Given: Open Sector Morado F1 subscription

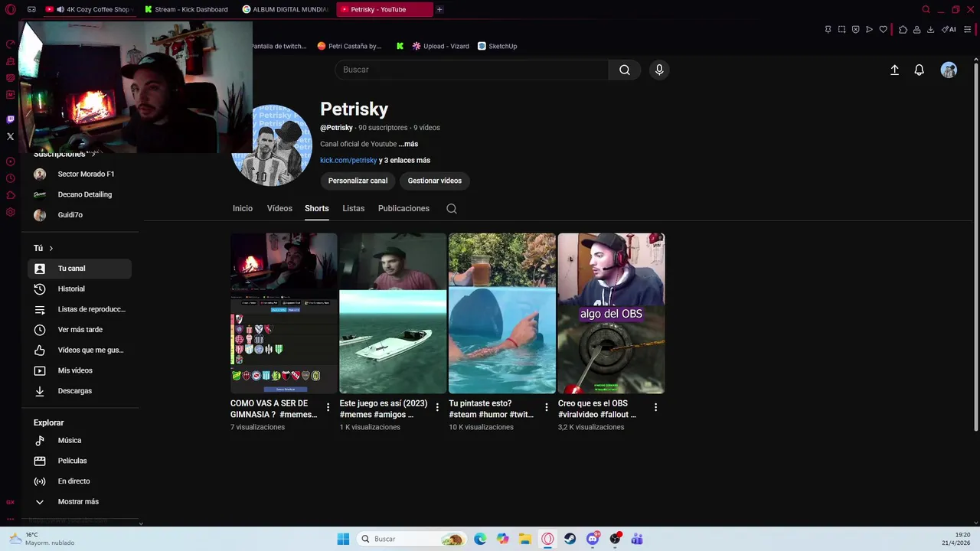Looking at the screenshot, I should click(x=80, y=174).
